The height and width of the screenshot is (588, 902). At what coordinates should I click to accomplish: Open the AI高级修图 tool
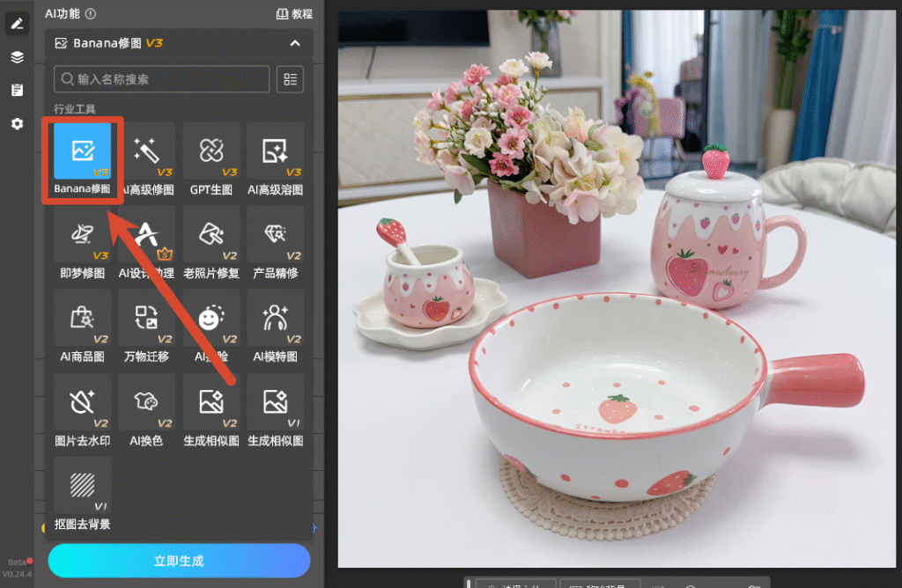pyautogui.click(x=147, y=159)
